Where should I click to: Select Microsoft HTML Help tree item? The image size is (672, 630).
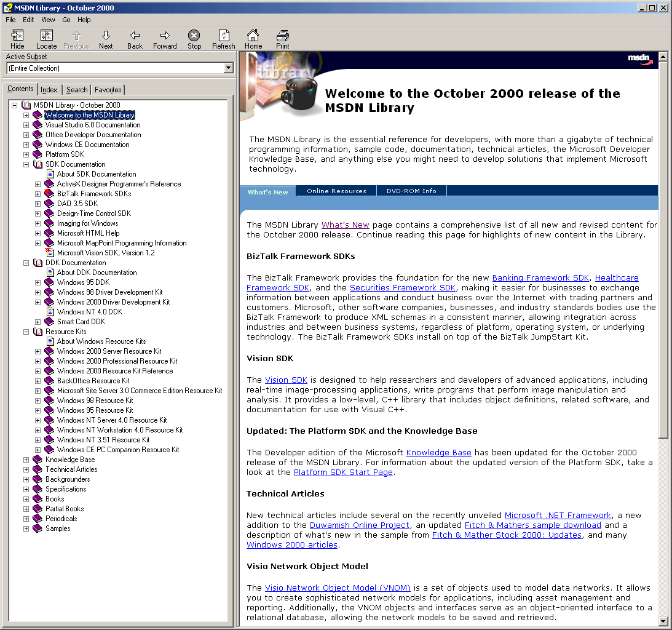pyautogui.click(x=89, y=233)
